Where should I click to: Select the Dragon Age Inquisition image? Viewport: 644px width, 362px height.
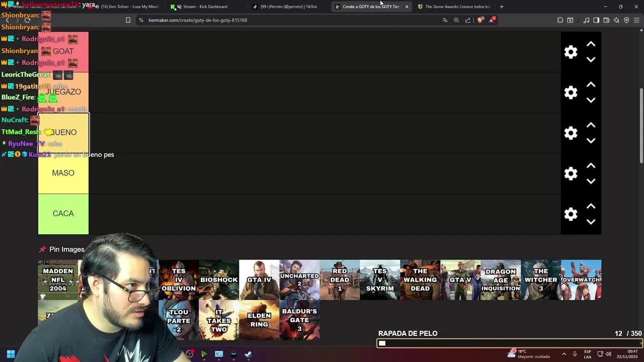[501, 280]
